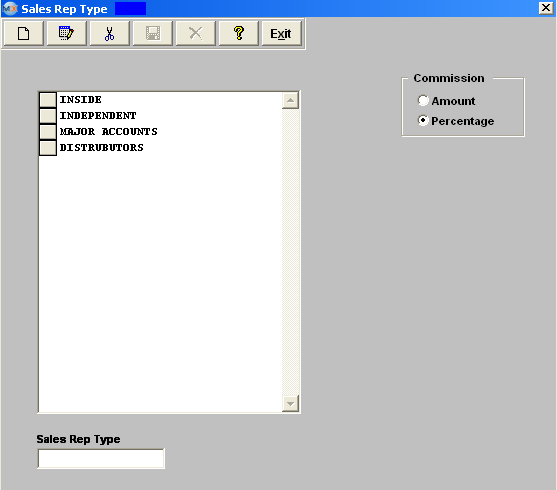The height and width of the screenshot is (490, 557).
Task: Click the Edit record pencil icon
Action: [x=66, y=33]
